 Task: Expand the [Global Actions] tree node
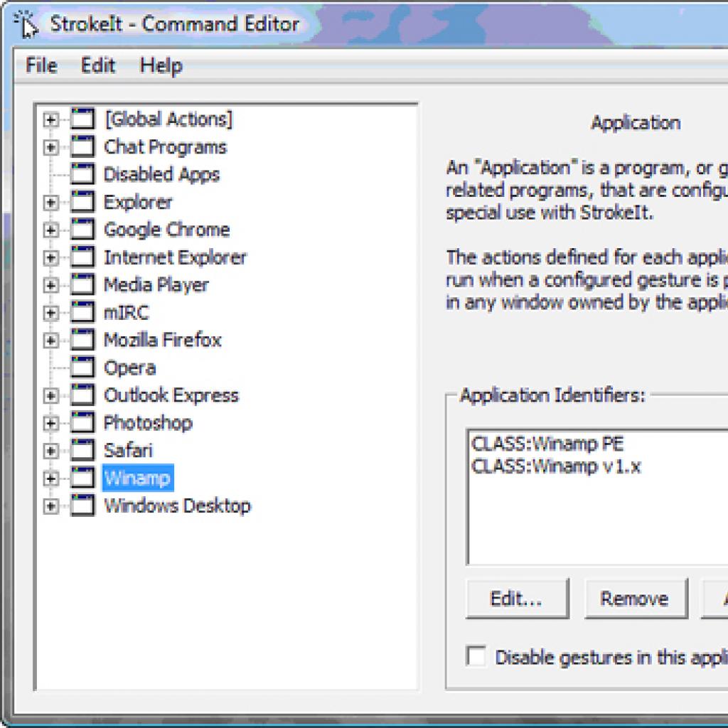50,119
